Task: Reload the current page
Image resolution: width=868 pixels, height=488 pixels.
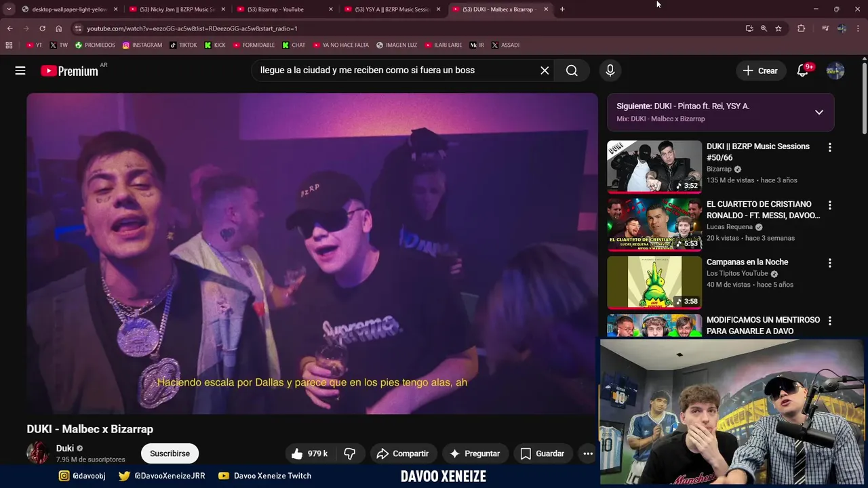Action: [42, 28]
